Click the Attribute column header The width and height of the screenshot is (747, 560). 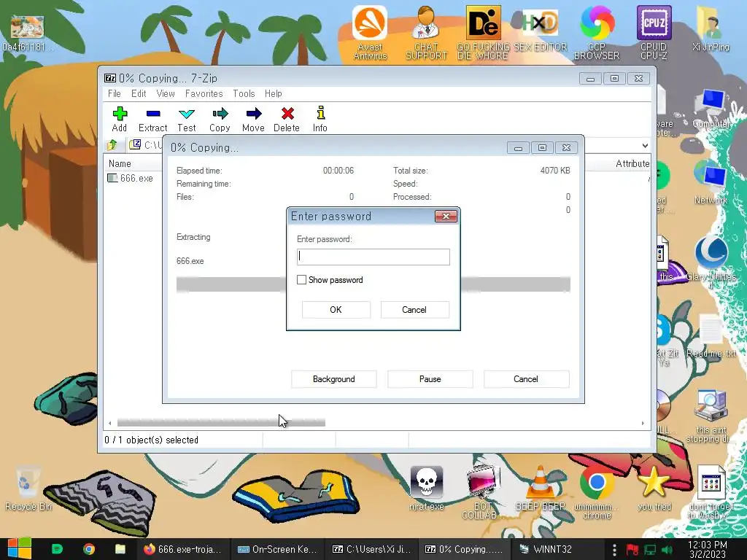(632, 163)
